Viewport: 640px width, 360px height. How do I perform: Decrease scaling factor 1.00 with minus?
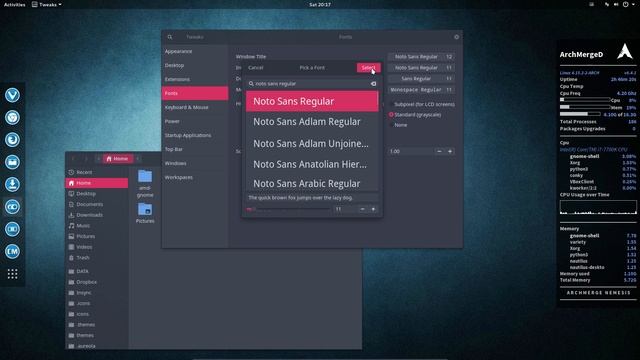[439, 151]
